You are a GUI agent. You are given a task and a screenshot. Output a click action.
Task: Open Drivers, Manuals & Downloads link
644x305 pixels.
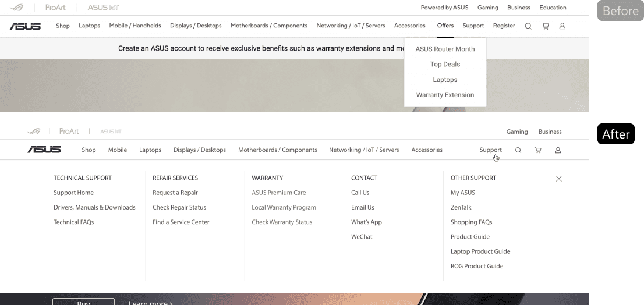pyautogui.click(x=94, y=207)
